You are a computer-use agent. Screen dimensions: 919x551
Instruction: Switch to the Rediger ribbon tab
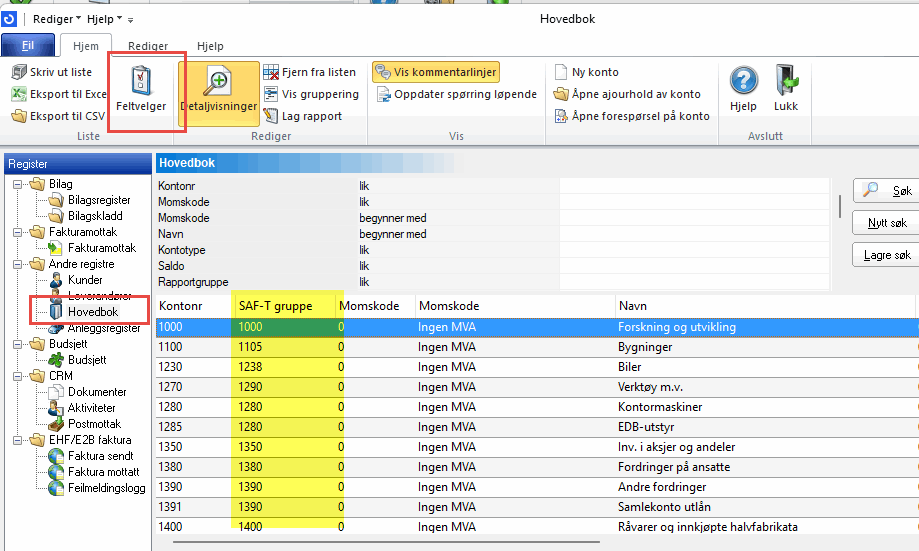(x=148, y=46)
